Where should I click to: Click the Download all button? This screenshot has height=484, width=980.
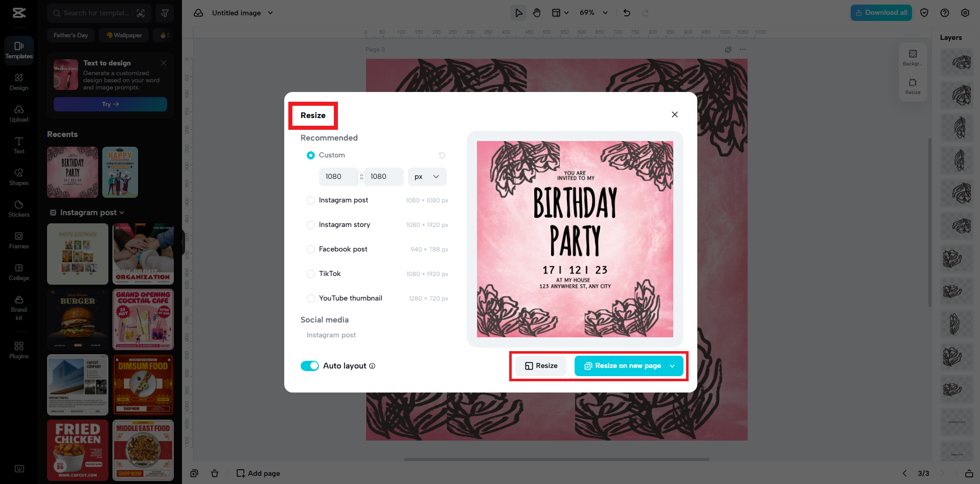pos(882,13)
